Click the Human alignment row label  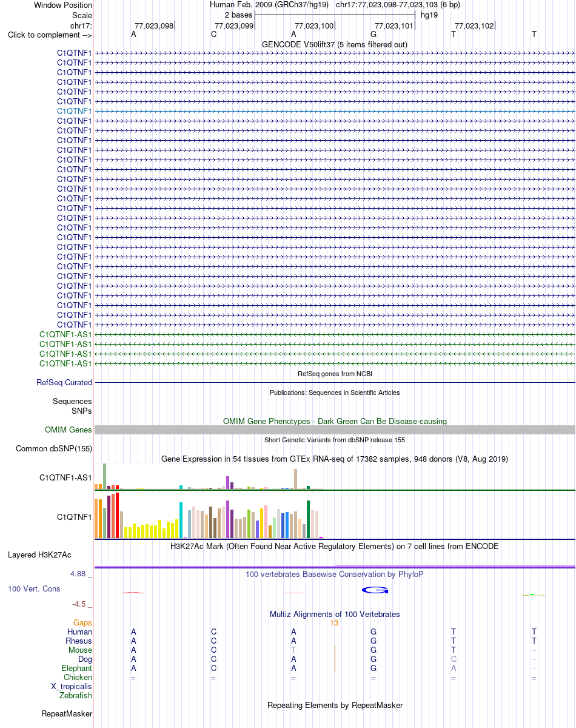point(80,632)
